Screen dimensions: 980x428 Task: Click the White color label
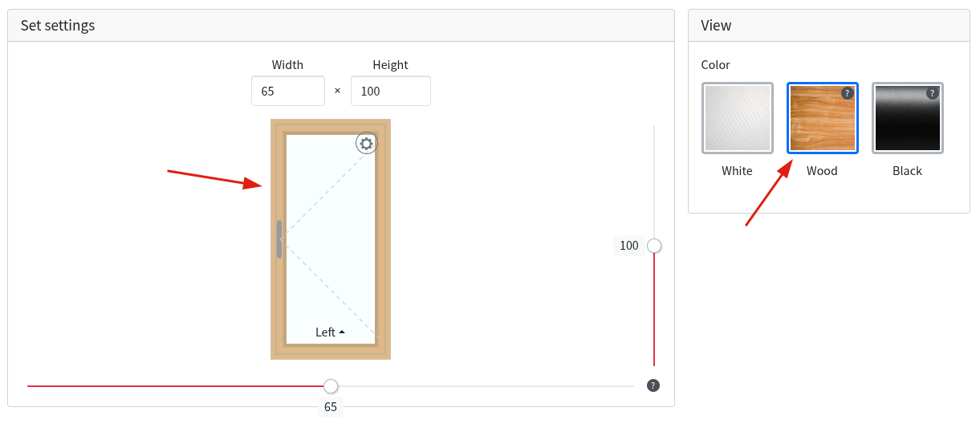coord(737,171)
